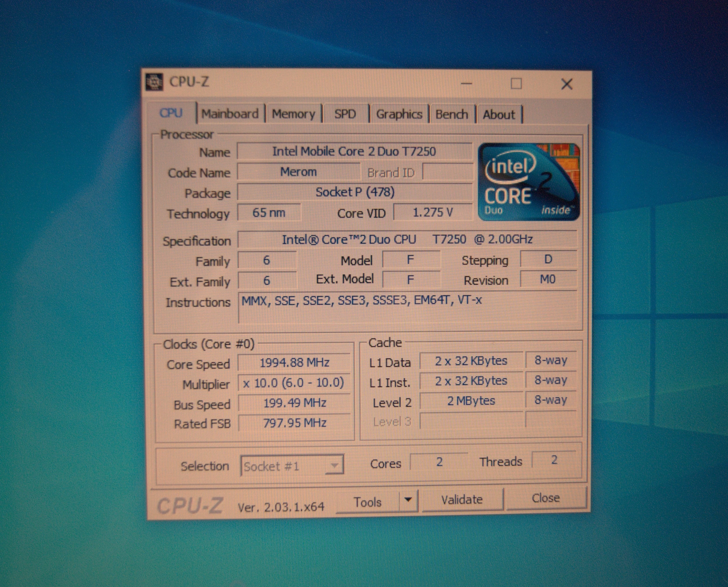Minimize the CPU-Z window
This screenshot has width=728, height=587.
tap(466, 84)
